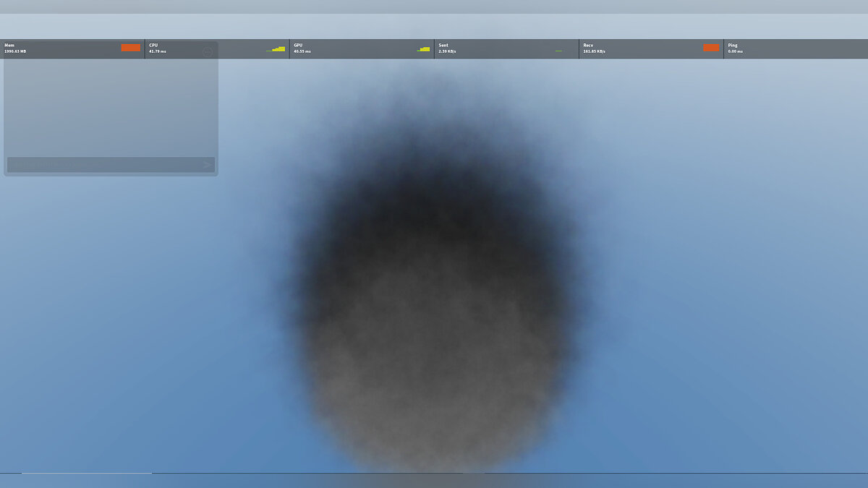Click the orange Recv traffic graph
868x488 pixels.
pyautogui.click(x=711, y=48)
